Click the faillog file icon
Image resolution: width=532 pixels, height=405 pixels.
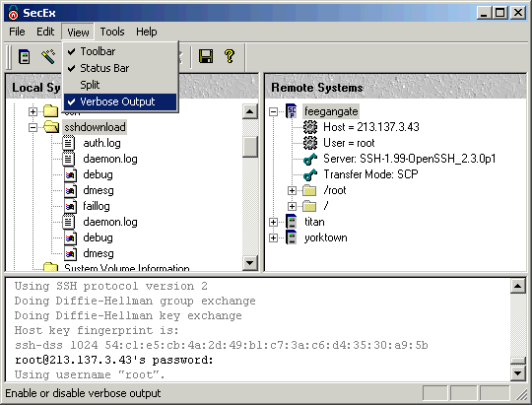tap(70, 206)
